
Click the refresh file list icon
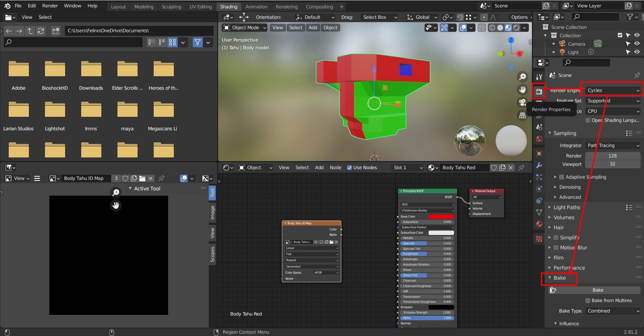coord(41,31)
